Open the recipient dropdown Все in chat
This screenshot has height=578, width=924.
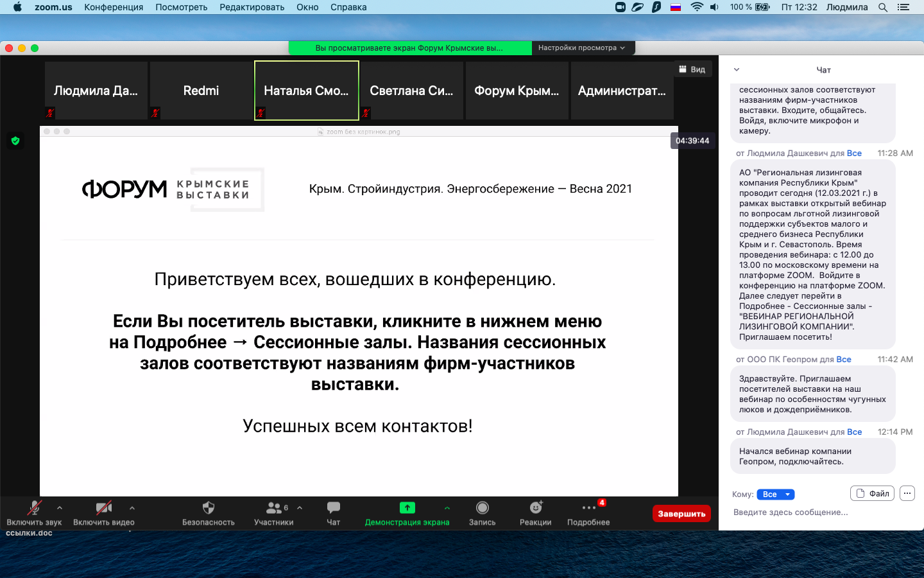[775, 495]
